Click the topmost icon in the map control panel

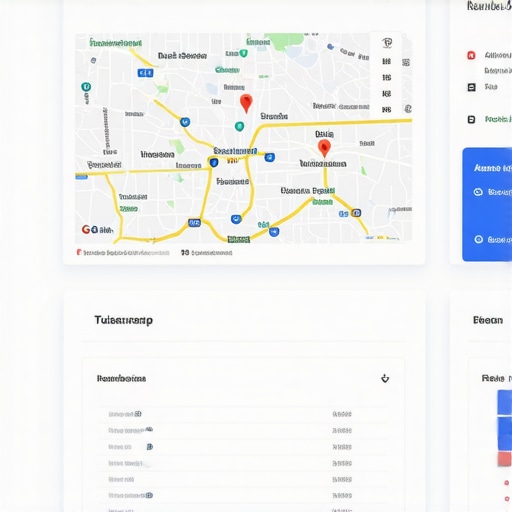click(387, 43)
